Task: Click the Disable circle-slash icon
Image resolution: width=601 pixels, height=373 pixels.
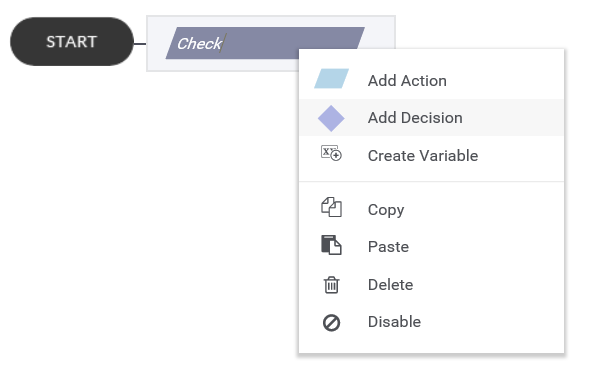Action: point(331,323)
